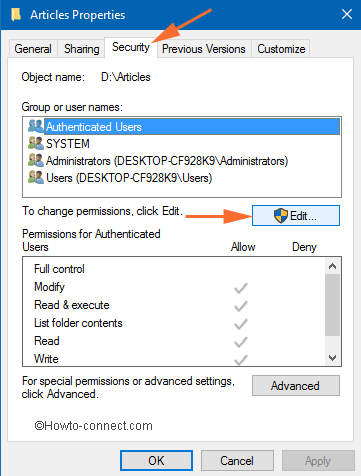Close the Articles Properties dialog
This screenshot has width=361, height=476.
347,14
